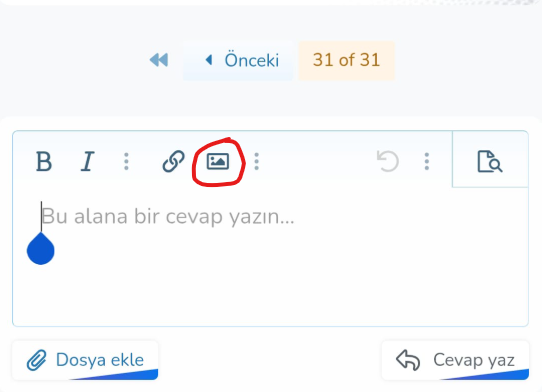Expand more options next to the image icon

pyautogui.click(x=256, y=161)
